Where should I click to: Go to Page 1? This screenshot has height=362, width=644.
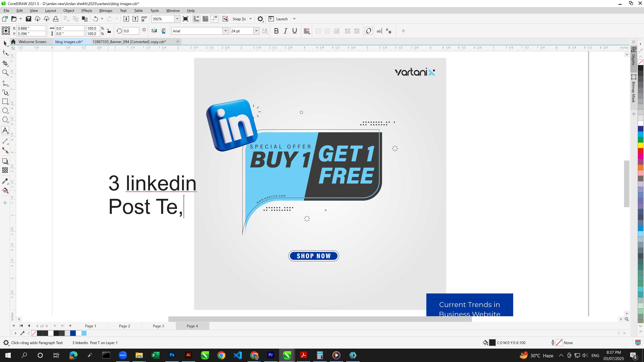91,326
